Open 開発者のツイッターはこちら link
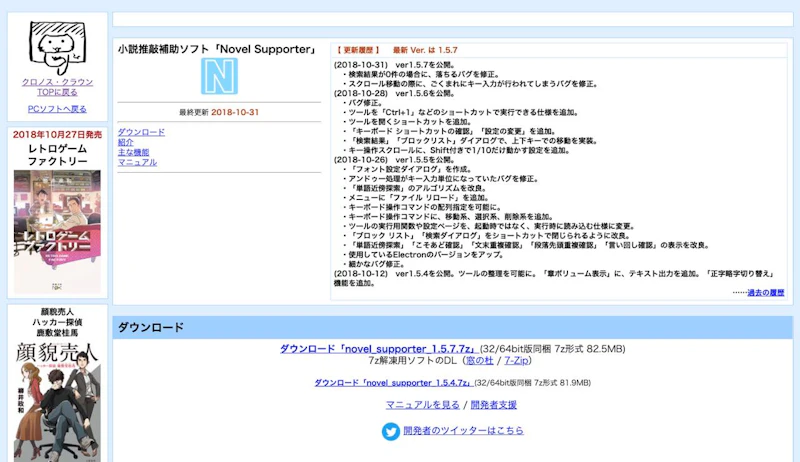 click(x=463, y=430)
